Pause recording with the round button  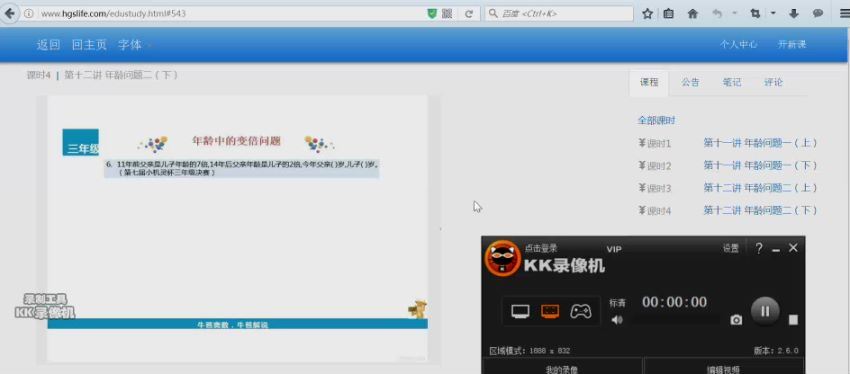pyautogui.click(x=765, y=311)
